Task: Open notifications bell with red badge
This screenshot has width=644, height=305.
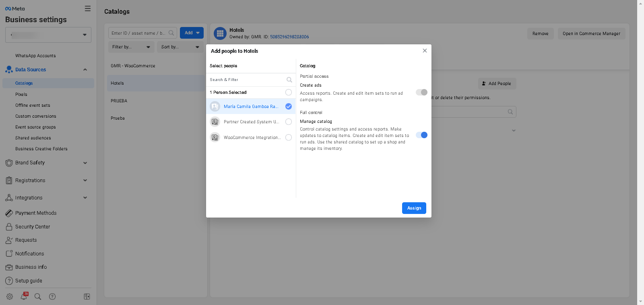Action: 24,296
